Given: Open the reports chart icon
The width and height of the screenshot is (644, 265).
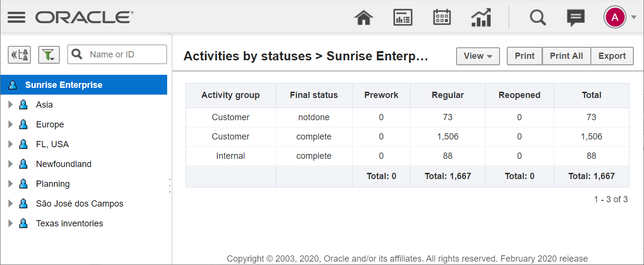Looking at the screenshot, I should 481,18.
